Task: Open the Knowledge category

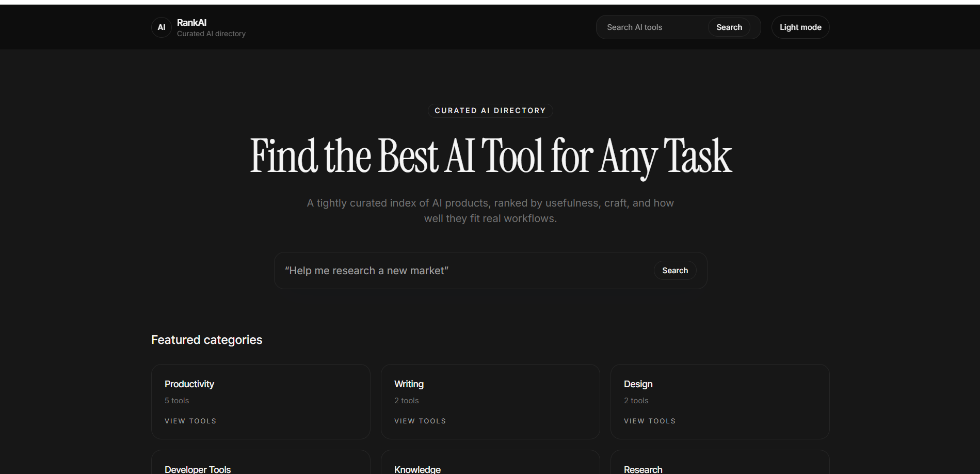Action: tap(490, 462)
